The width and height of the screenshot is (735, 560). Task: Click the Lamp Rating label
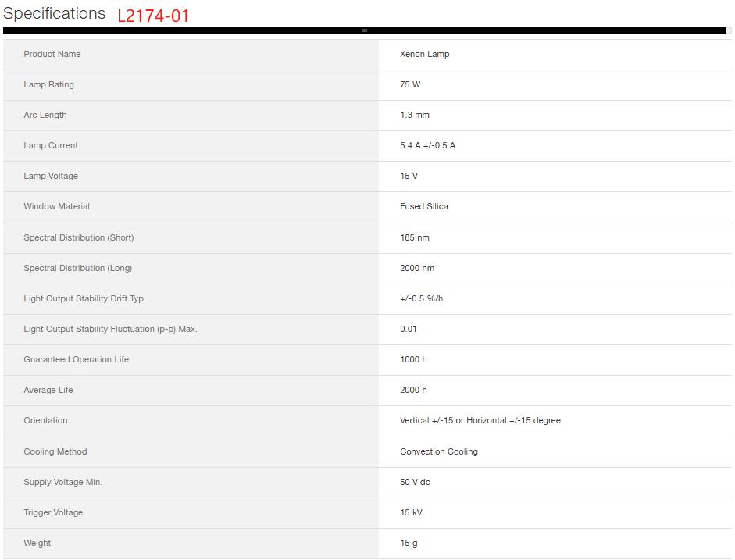click(x=48, y=84)
